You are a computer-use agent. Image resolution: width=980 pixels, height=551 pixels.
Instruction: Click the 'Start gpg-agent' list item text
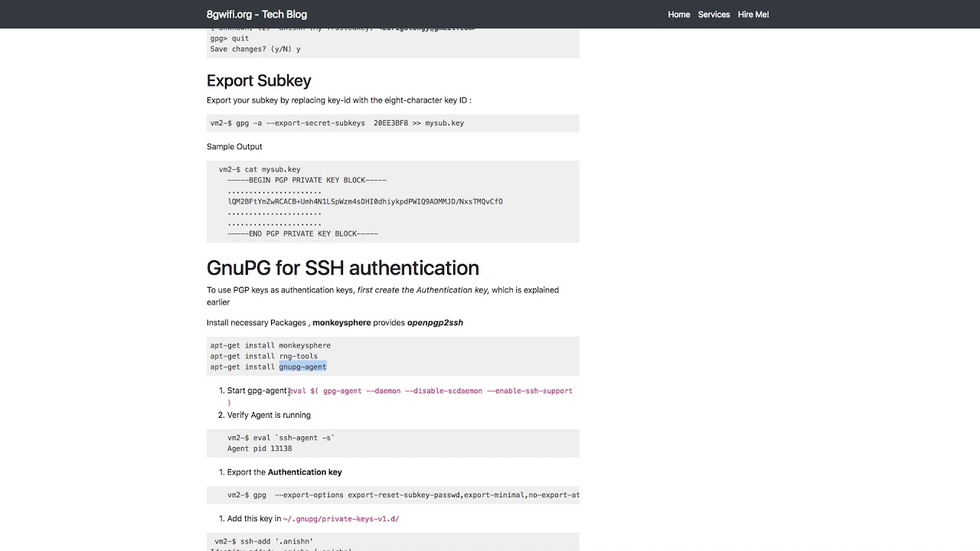pos(256,390)
